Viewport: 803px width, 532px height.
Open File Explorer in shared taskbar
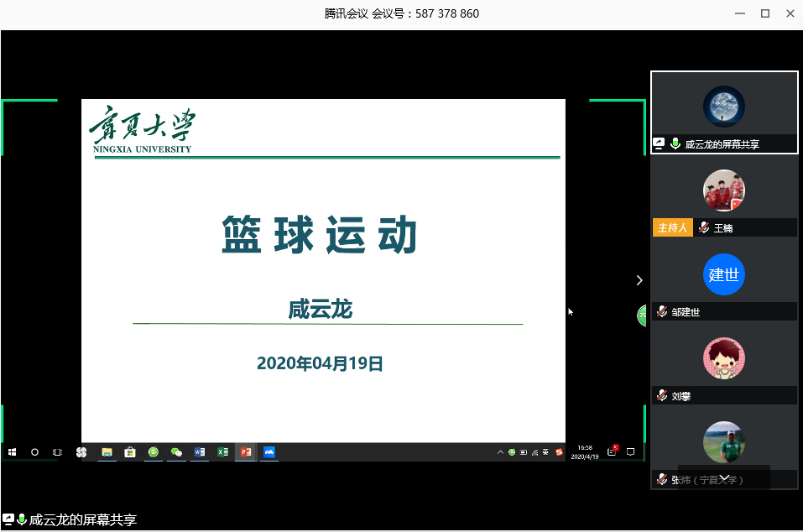[x=107, y=452]
